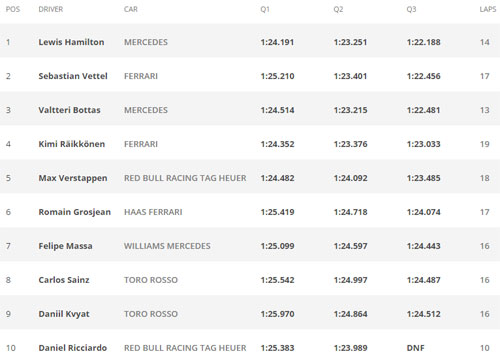Viewport: 500px width, 360px height.
Task: Click Felipe Massa in the table
Action: 65,246
